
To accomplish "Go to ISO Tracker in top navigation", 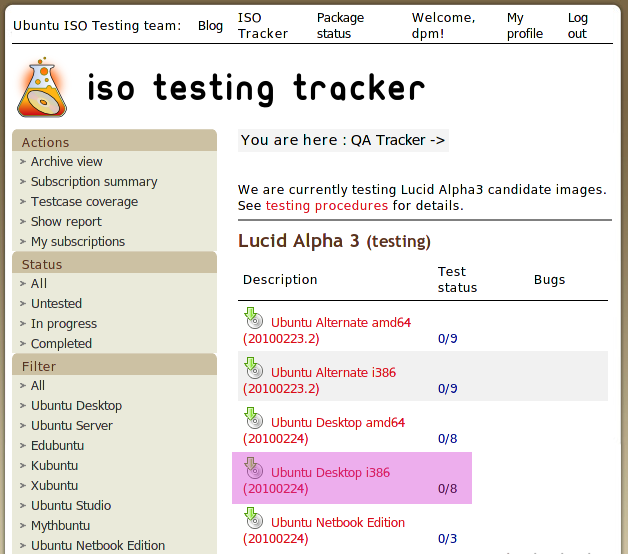I will [x=263, y=26].
